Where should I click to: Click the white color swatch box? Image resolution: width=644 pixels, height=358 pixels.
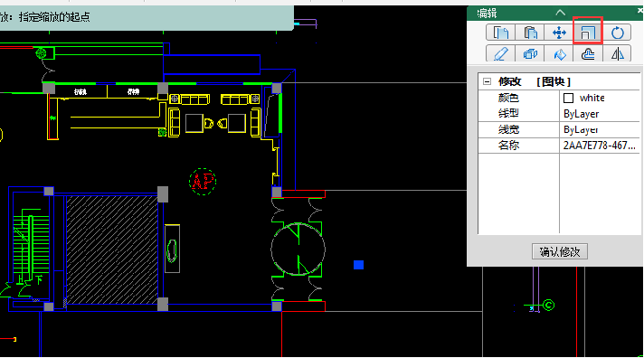pos(568,98)
